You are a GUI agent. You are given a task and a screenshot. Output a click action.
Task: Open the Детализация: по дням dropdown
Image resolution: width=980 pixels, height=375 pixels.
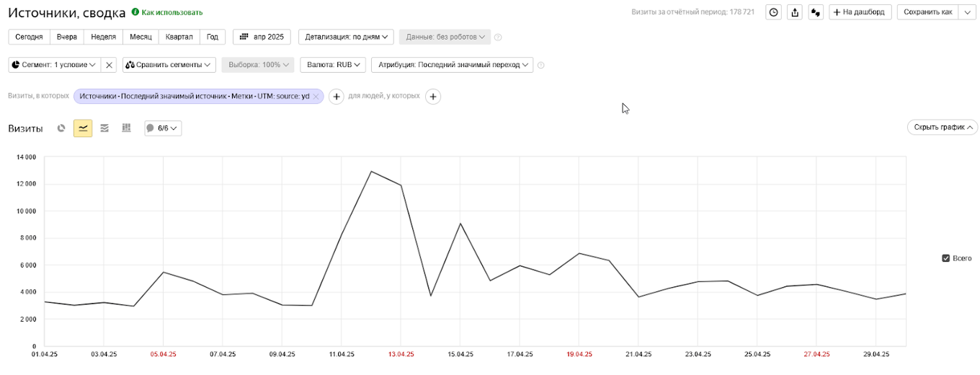pos(346,37)
